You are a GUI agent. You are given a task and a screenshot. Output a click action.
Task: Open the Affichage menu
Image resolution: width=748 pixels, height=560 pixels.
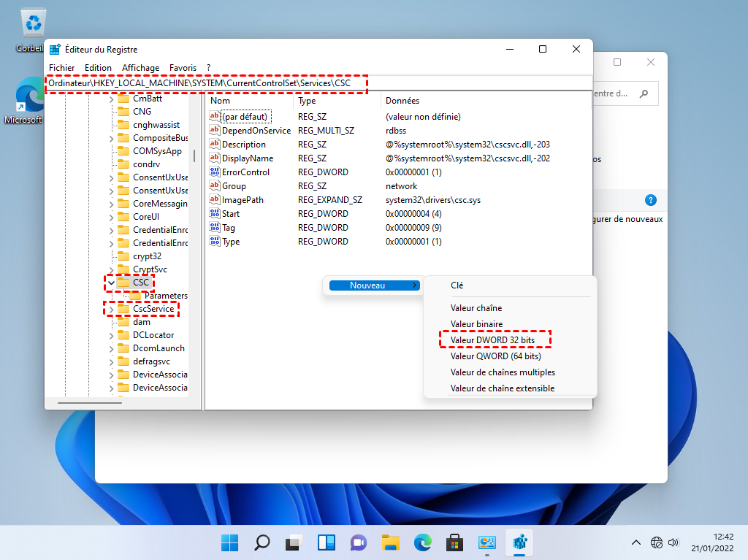141,68
